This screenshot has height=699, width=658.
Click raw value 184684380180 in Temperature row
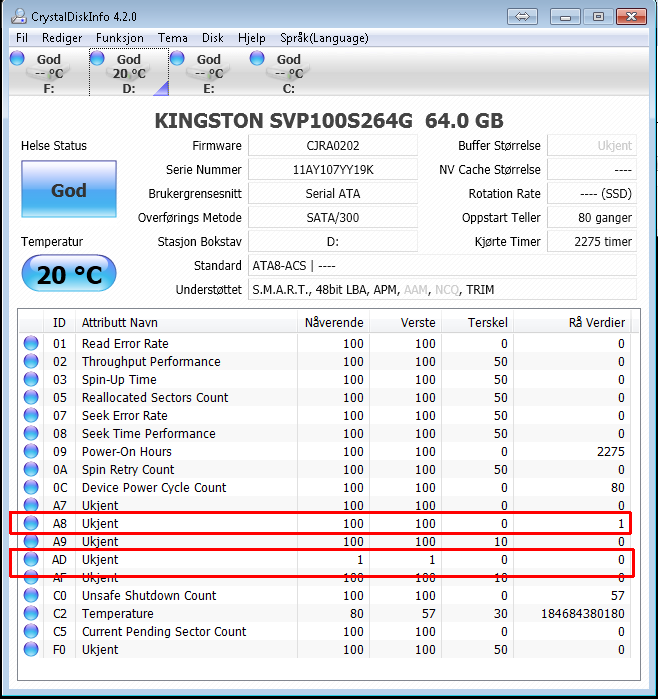coord(583,614)
